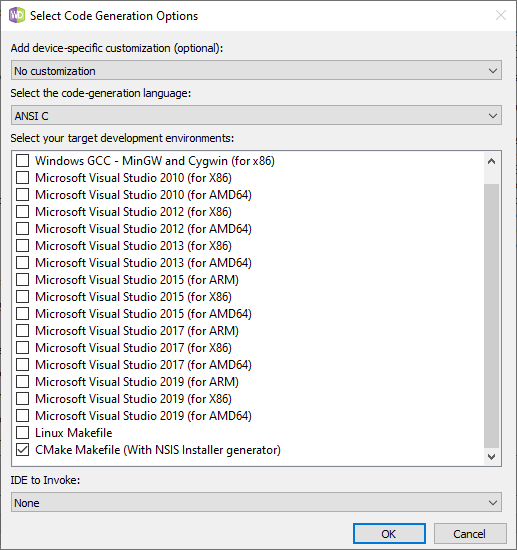
Task: Enable Microsoft Visual Studio 2017 (for X86)
Action: click(22, 348)
